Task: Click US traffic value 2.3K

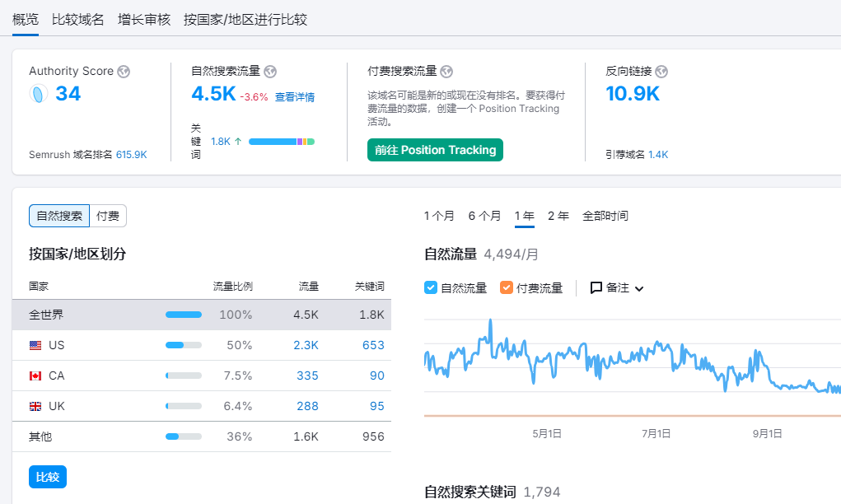Action: [x=306, y=345]
